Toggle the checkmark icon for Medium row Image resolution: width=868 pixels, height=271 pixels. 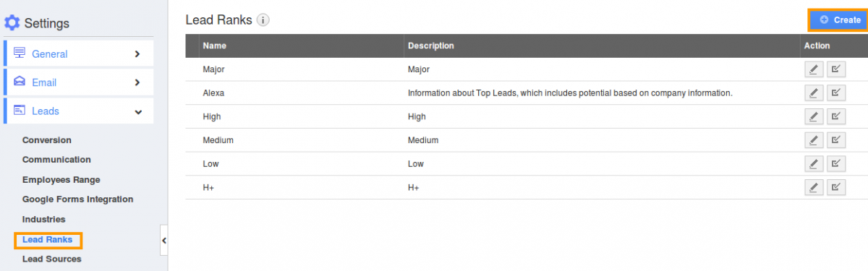click(x=836, y=140)
